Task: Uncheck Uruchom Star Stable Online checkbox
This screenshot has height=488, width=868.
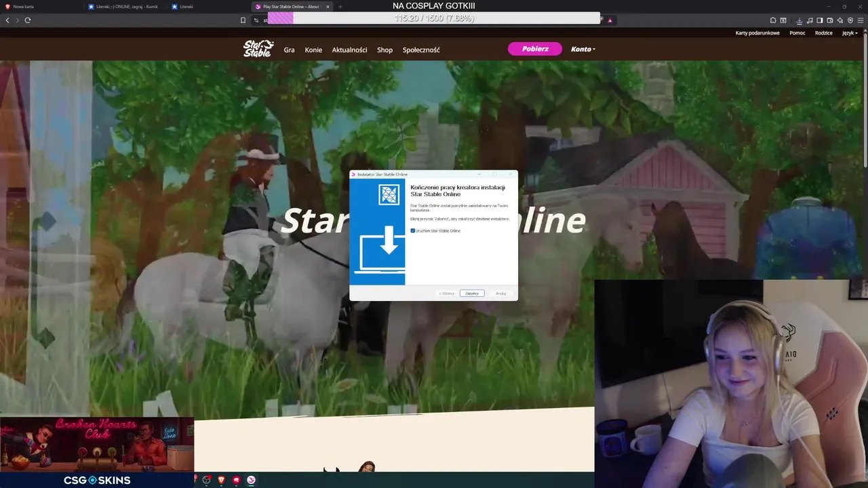Action: pos(413,230)
